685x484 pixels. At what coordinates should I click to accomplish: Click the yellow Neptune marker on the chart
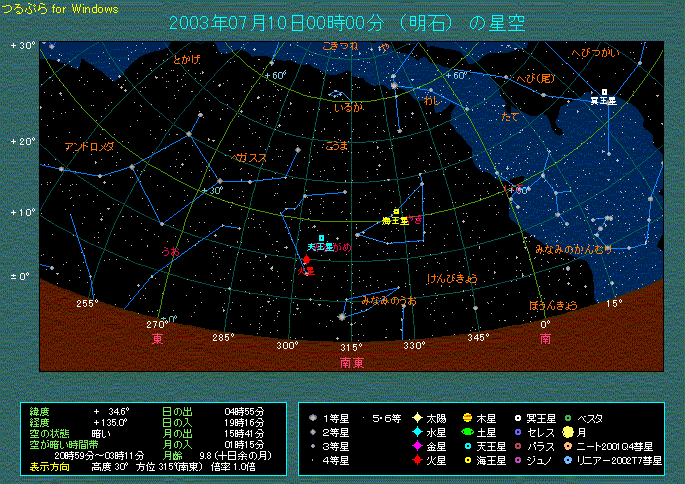point(396,212)
